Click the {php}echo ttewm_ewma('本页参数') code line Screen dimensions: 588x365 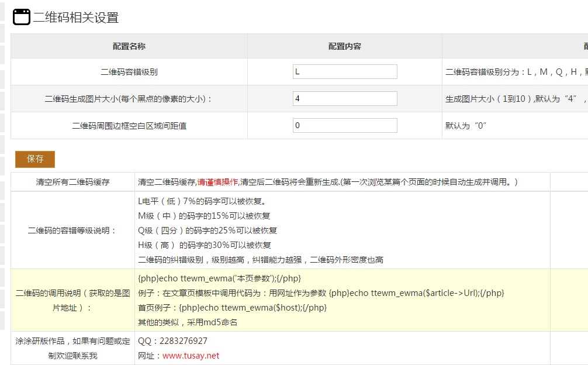pyautogui.click(x=219, y=278)
